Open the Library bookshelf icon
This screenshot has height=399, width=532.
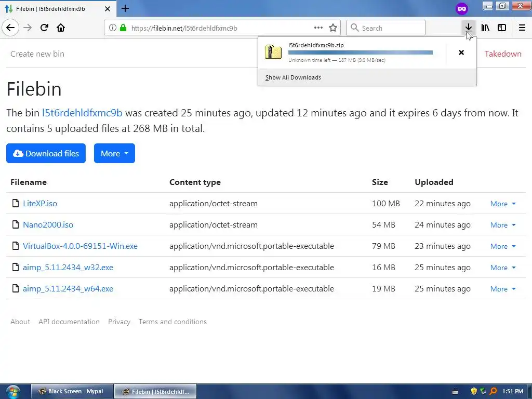pos(485,28)
